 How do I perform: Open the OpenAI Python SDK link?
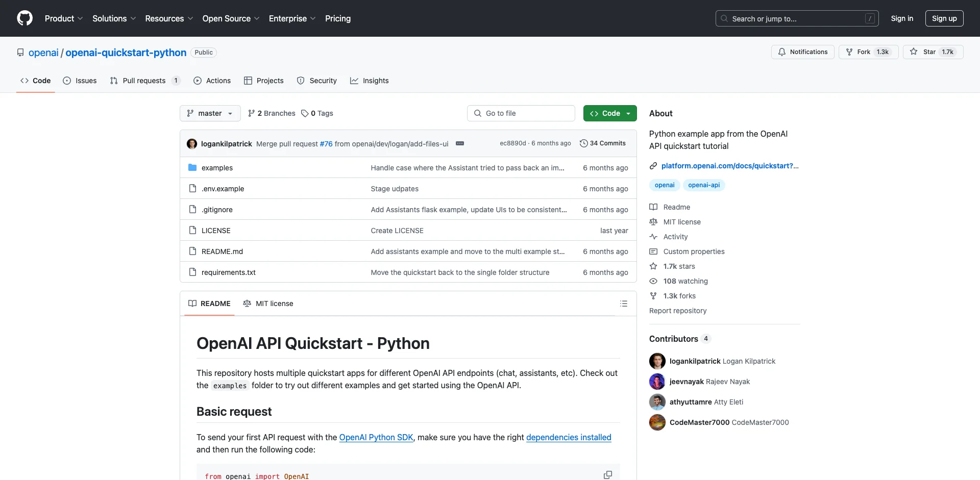pyautogui.click(x=376, y=437)
